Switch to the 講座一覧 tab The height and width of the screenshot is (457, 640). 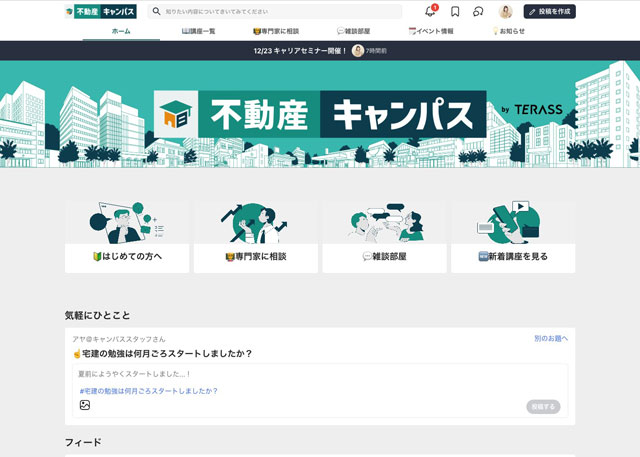tap(198, 31)
